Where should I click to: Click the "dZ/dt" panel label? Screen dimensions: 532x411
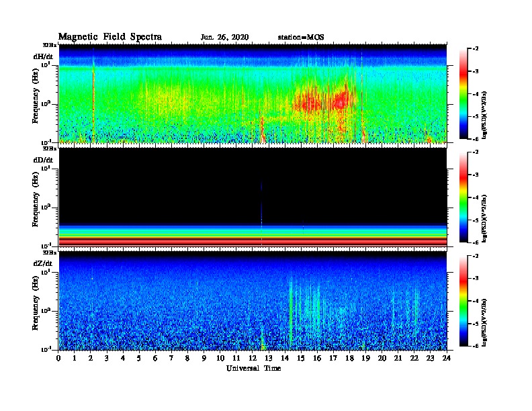[x=43, y=263]
